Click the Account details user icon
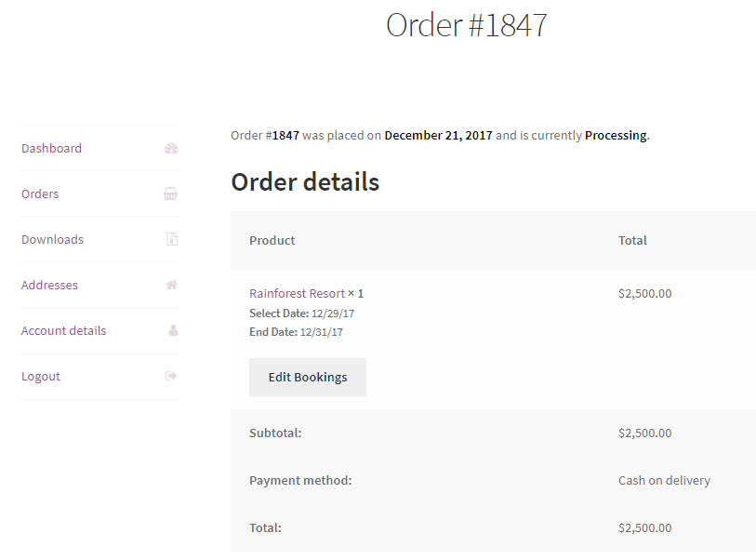Viewport: 756px width, 560px height. click(172, 331)
